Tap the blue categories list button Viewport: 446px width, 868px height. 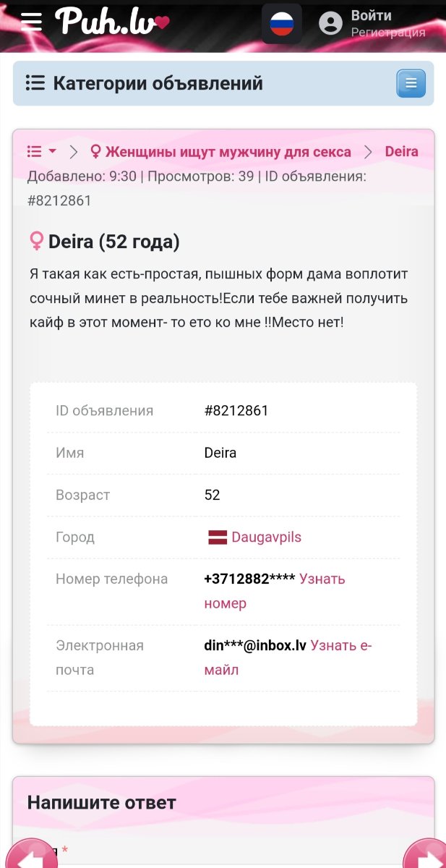coord(411,83)
